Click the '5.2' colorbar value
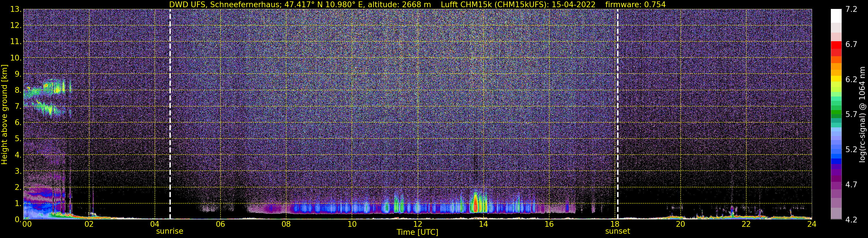Image resolution: width=868 pixels, height=238 pixels. 851,150
